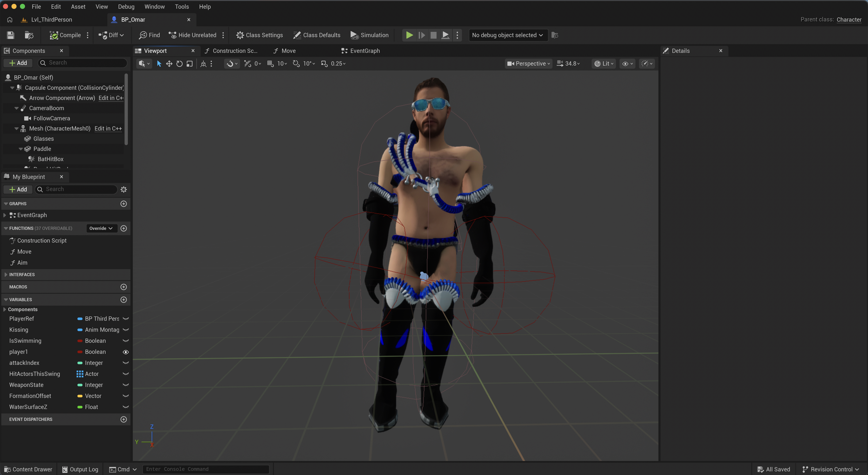
Task: Toggle grid snapping icon with value 10
Action: 270,64
